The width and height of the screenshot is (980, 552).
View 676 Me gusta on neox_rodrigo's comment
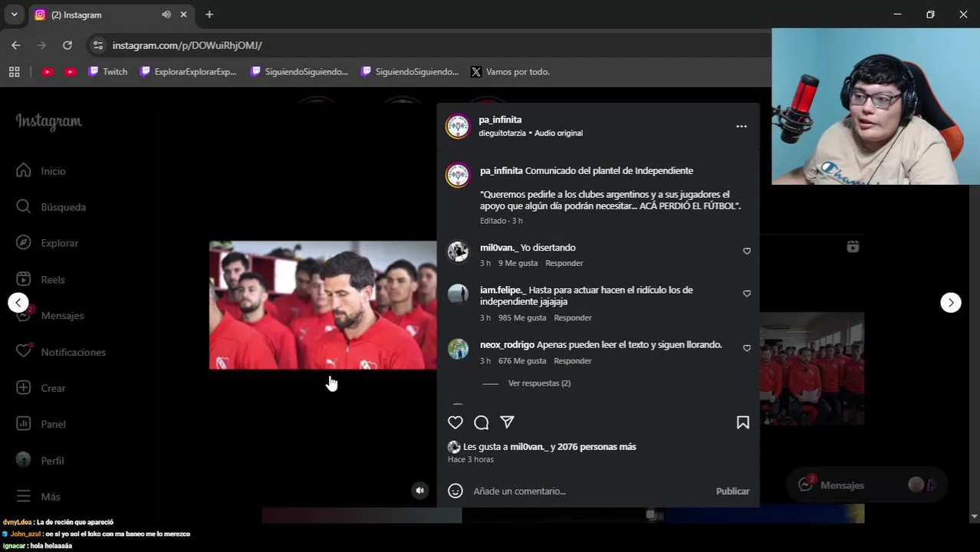tap(522, 360)
